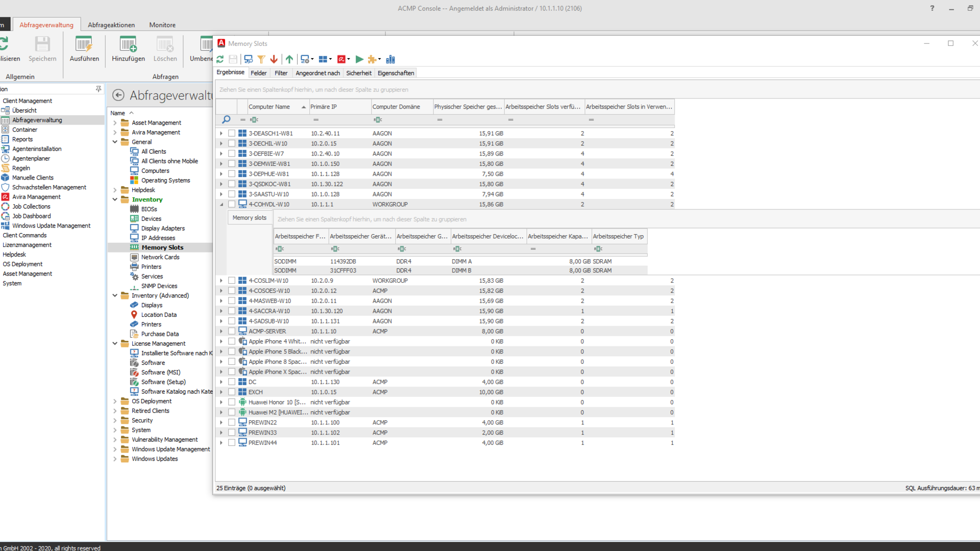Image resolution: width=980 pixels, height=551 pixels.
Task: Check the box for 4-COHVDL-W10
Action: [232, 204]
